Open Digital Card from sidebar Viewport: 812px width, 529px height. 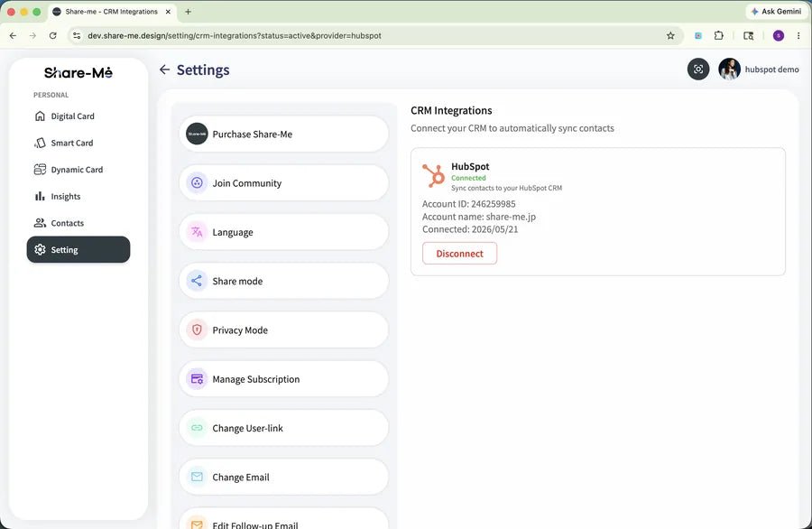(78, 116)
